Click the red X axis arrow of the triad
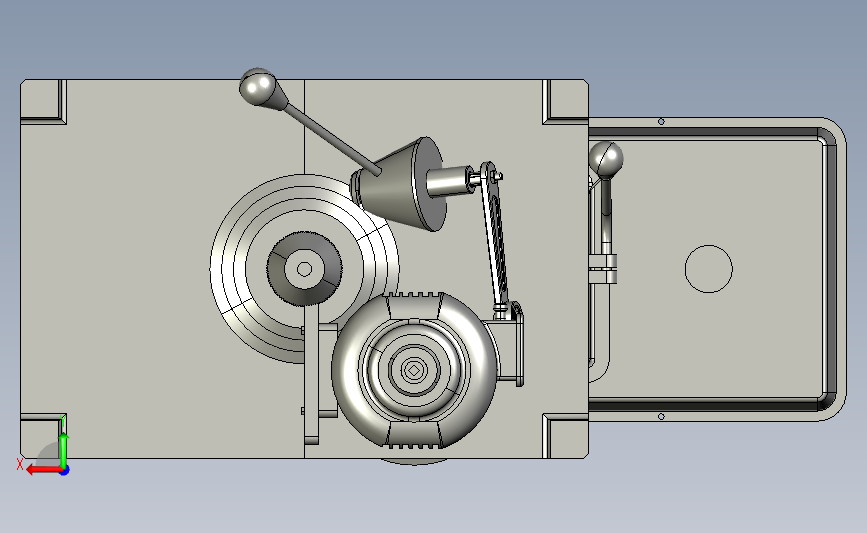The image size is (867, 533). click(44, 471)
